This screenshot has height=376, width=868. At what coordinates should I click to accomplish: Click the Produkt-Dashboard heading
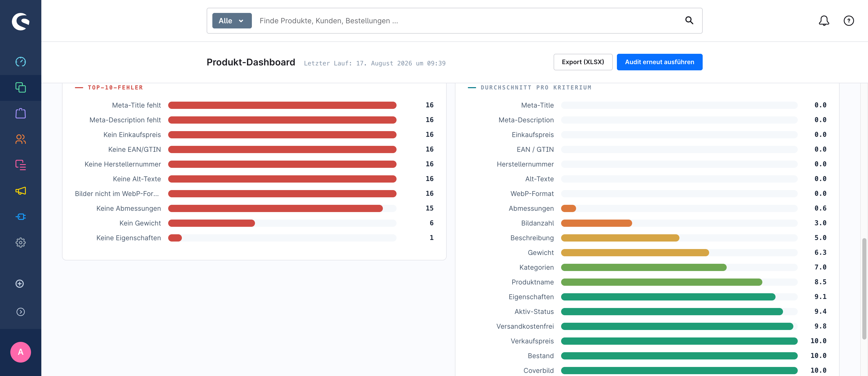[251, 62]
